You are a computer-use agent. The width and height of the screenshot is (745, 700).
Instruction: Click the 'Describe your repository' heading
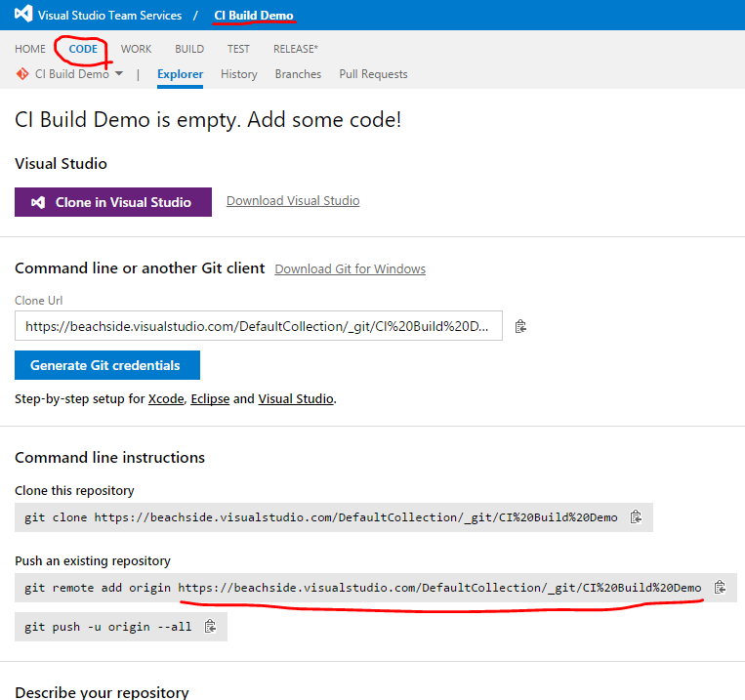[102, 692]
